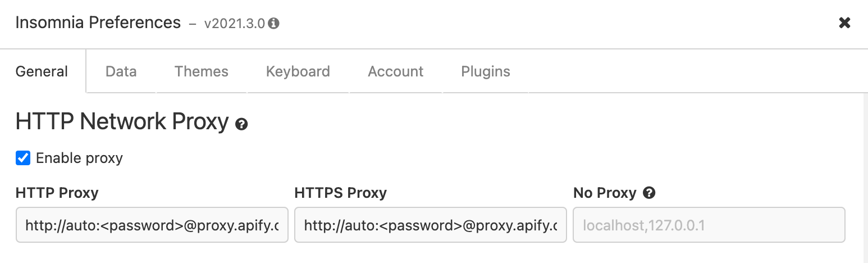Focus the HTTP Proxy input field
The image size is (868, 263).
152,225
